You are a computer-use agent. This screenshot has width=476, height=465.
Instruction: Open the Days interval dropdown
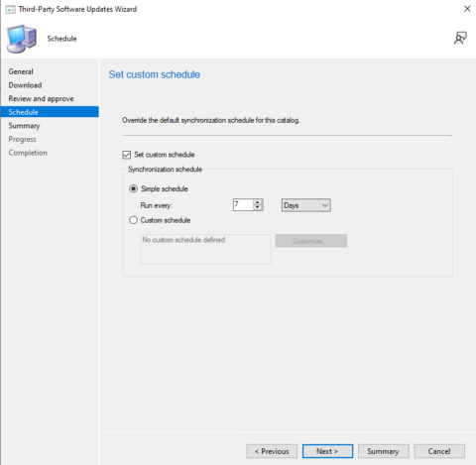click(305, 205)
